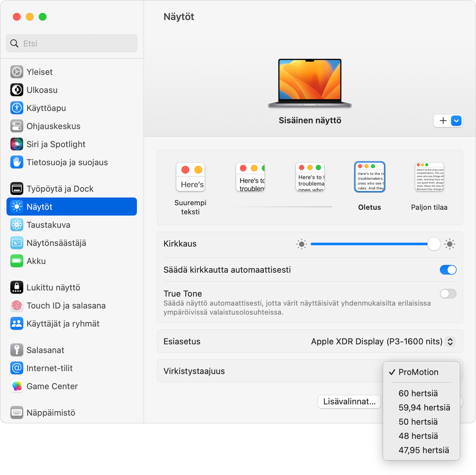Click the Käyttöapu accessibility icon
Image resolution: width=476 pixels, height=475 pixels.
[17, 108]
